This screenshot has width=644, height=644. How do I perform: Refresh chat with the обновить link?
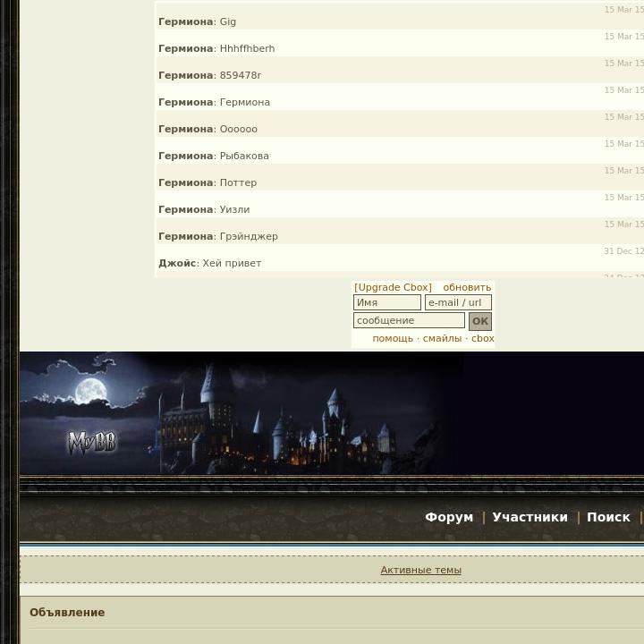click(x=467, y=287)
